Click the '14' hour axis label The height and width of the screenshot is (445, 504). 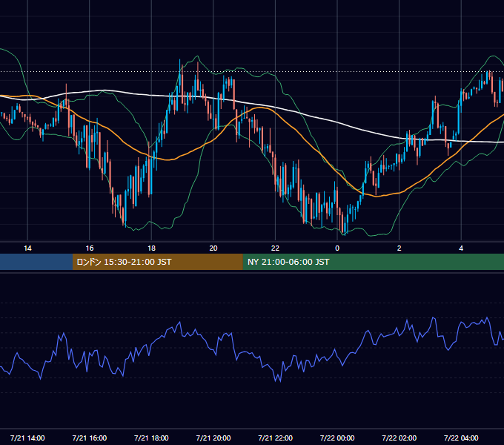[x=27, y=248]
